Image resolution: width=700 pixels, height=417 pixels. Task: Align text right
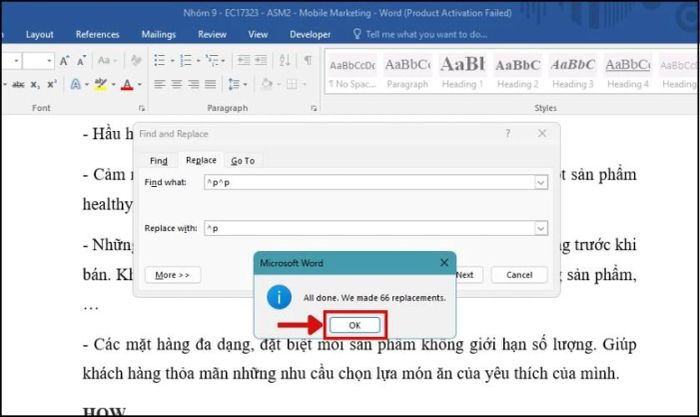coord(193,84)
